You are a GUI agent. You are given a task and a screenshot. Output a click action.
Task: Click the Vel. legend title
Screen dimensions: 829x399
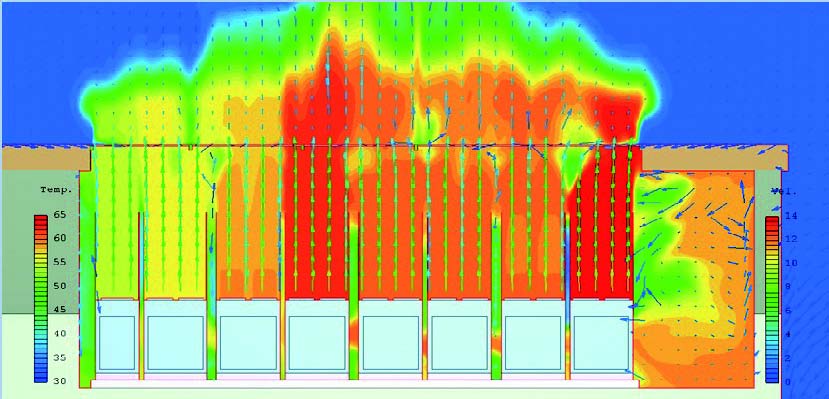784,192
